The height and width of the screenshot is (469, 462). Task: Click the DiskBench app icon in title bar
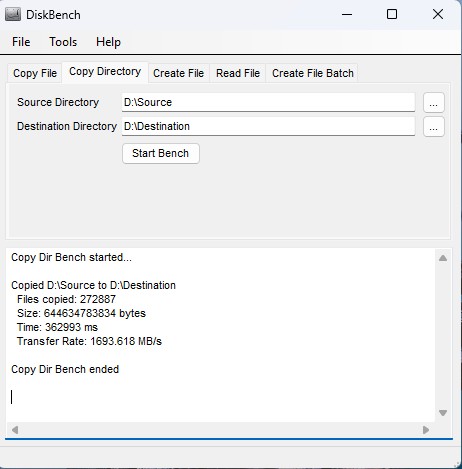(x=13, y=15)
